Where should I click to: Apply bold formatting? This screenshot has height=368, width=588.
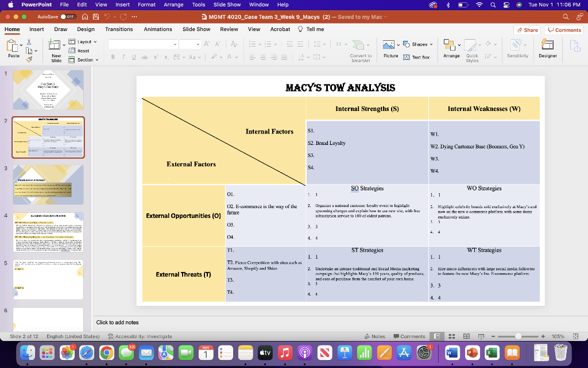(111, 57)
